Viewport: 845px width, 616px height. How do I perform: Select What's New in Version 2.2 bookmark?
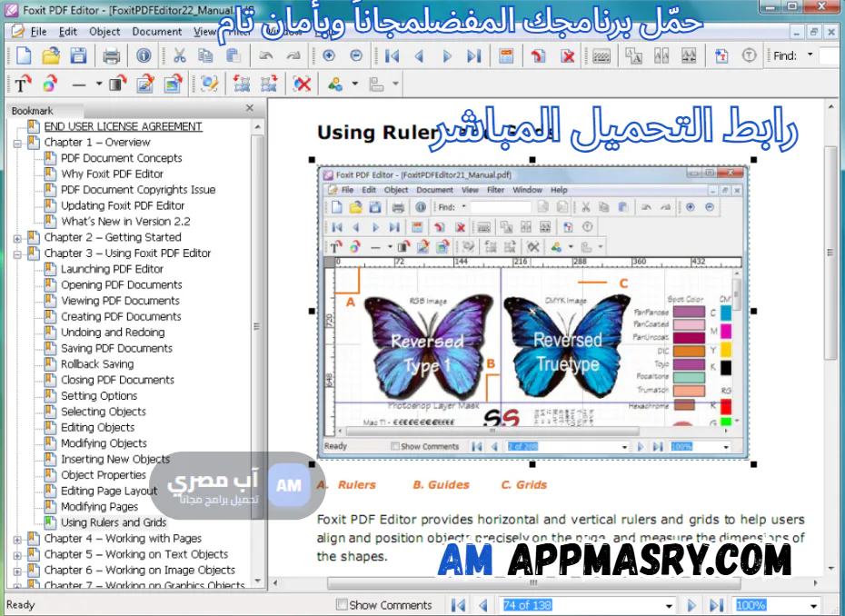(125, 222)
